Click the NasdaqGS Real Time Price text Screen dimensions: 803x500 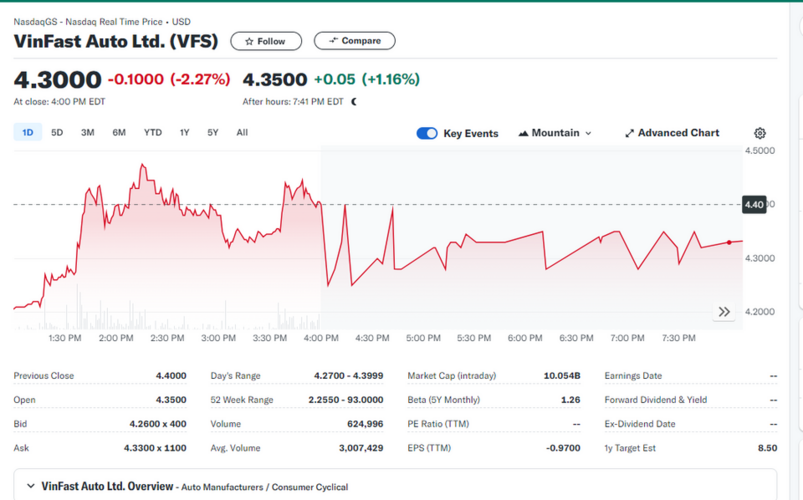click(102, 22)
